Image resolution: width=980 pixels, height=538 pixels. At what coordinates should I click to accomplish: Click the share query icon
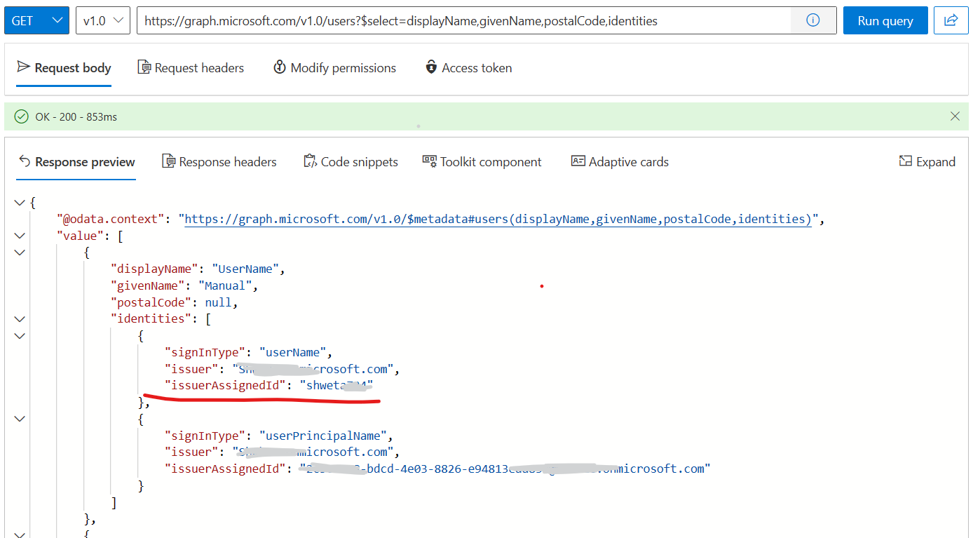pos(951,20)
